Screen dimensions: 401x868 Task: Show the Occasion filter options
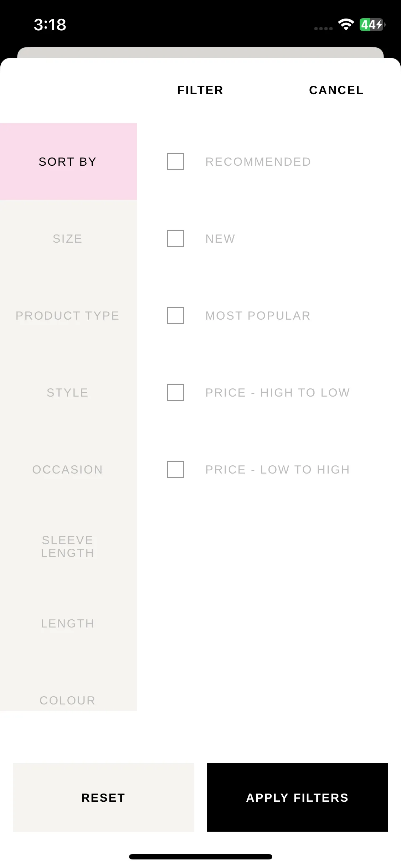(68, 469)
